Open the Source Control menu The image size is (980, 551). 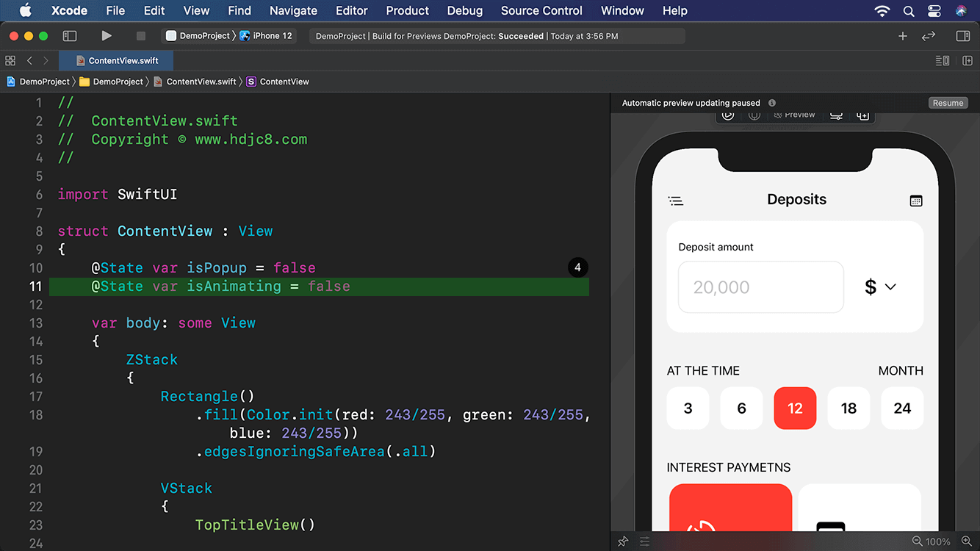point(541,10)
